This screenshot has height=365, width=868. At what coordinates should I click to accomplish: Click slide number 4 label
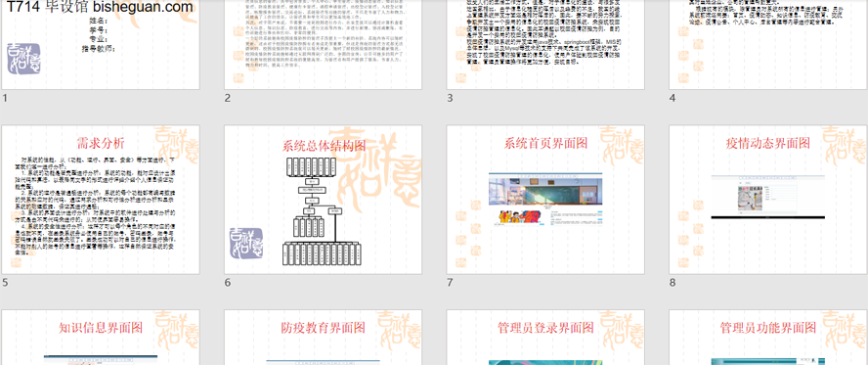(673, 98)
